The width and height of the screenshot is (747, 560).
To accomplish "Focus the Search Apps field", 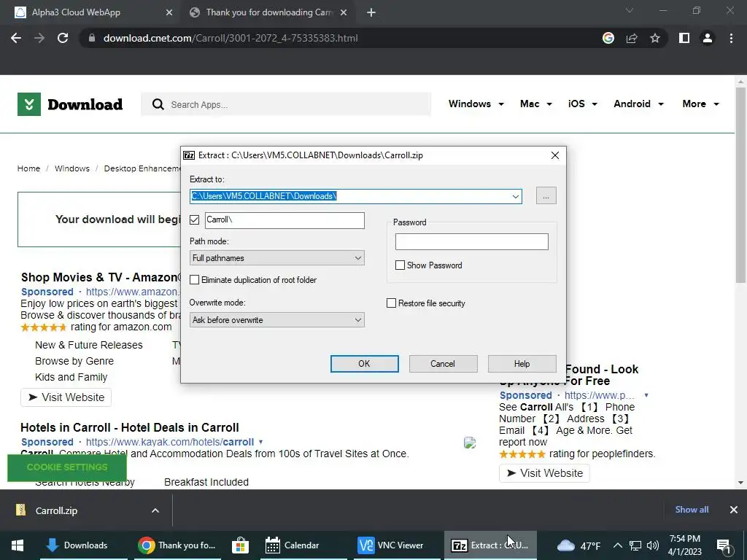I will tap(286, 104).
